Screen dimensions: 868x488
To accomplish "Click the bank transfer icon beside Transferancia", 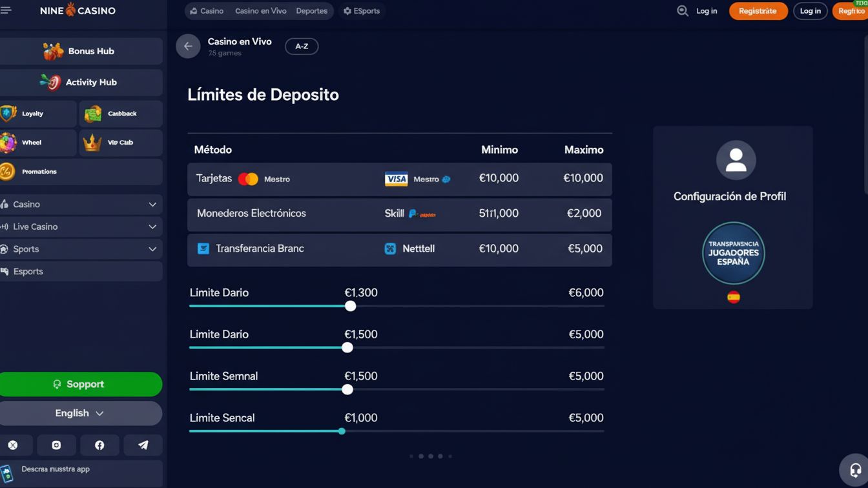I will 203,249.
